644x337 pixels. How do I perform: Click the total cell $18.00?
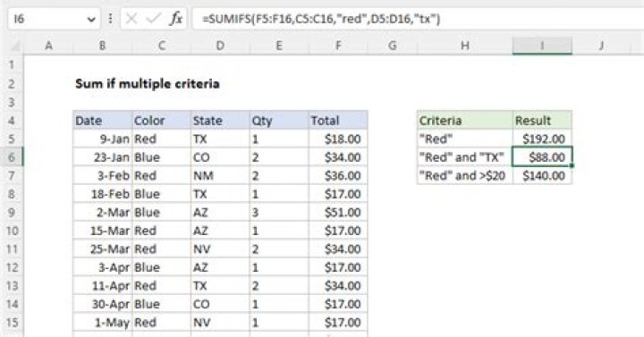338,139
